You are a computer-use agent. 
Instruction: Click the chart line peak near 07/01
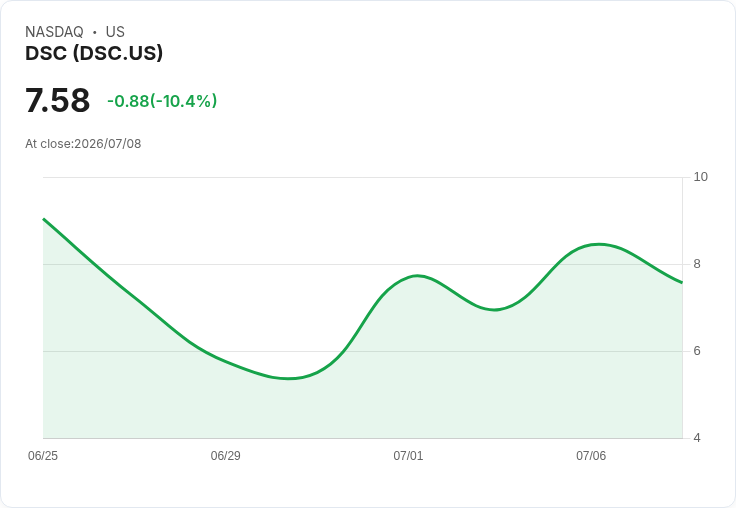tap(417, 276)
